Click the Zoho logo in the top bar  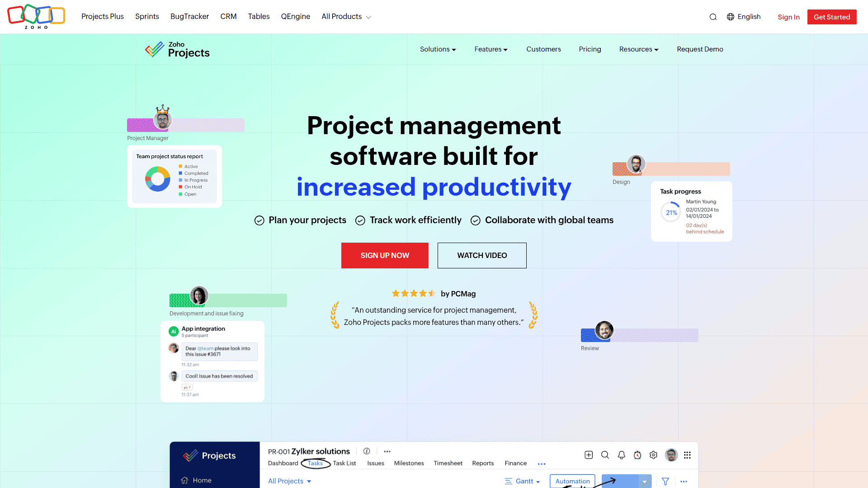[36, 17]
